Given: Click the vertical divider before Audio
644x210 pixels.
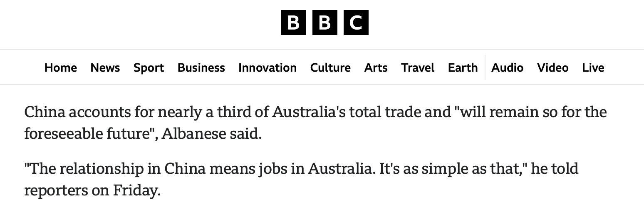Looking at the screenshot, I should 485,67.
